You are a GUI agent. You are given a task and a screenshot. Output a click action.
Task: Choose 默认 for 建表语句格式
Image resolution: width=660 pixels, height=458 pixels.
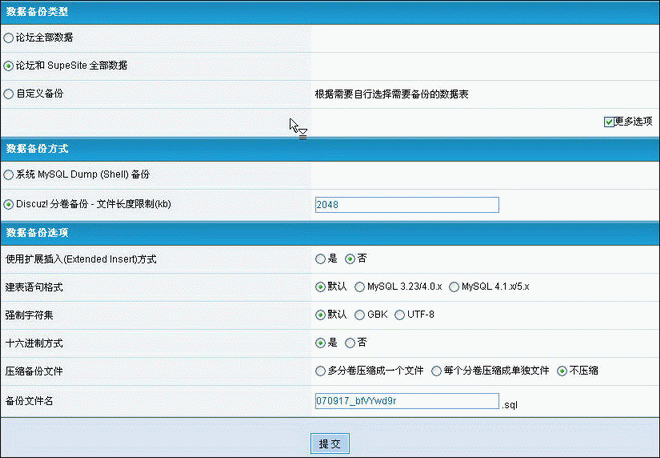coord(320,287)
